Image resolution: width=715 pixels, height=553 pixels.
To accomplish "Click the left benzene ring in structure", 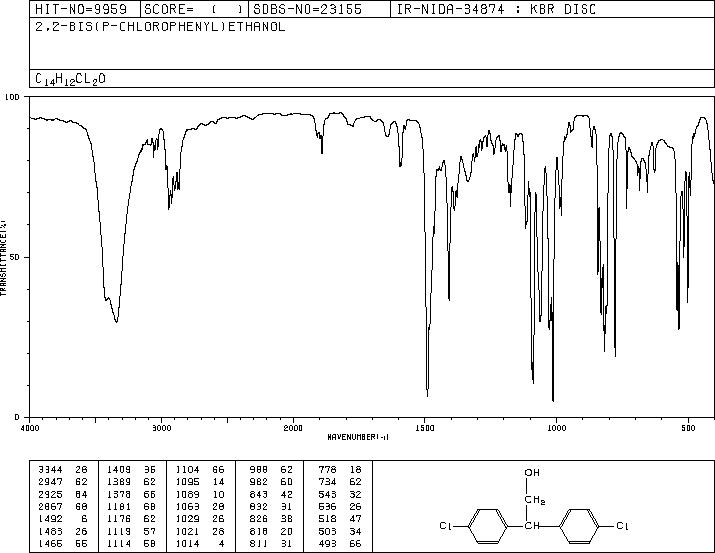I will pos(488,526).
